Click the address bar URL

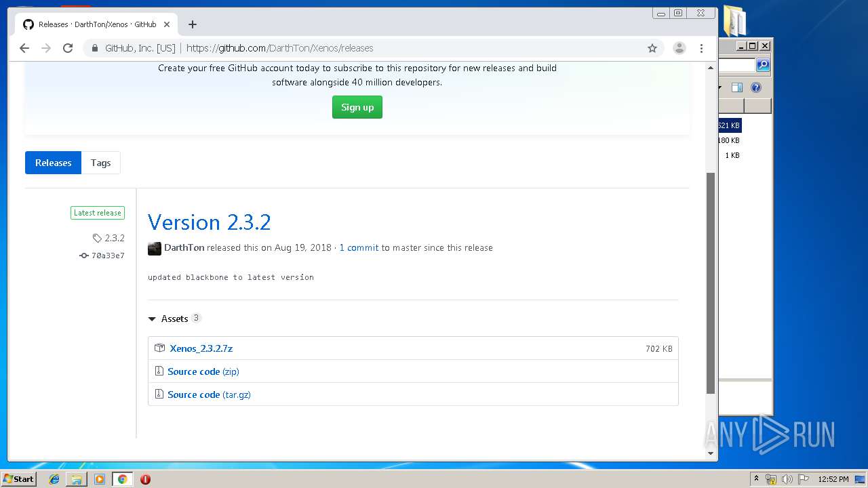[279, 48]
